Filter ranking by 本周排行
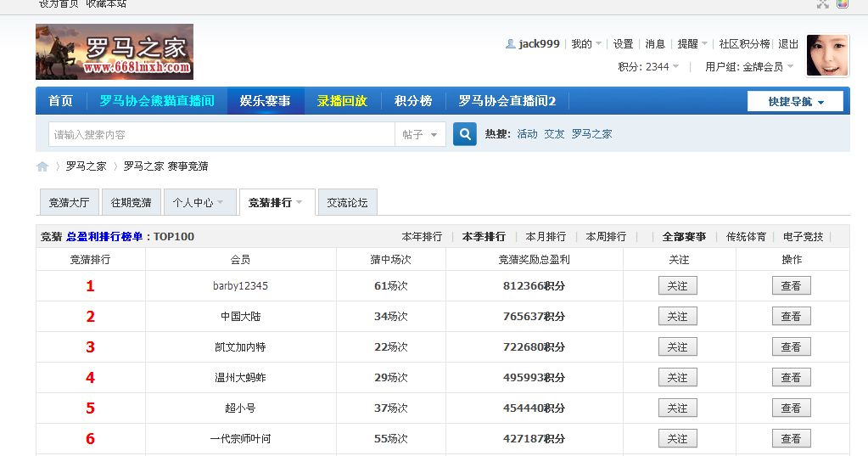The image size is (868, 456). click(x=606, y=237)
